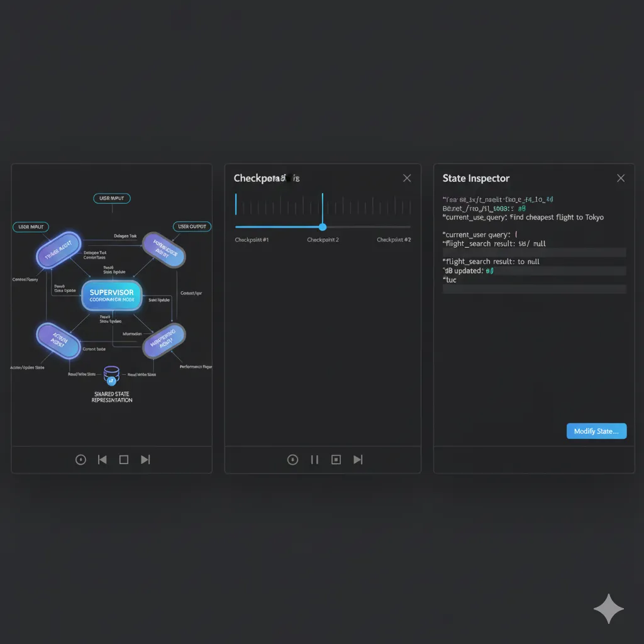Image resolution: width=644 pixels, height=644 pixels.
Task: Select the Checkpoint 2 label
Action: pyautogui.click(x=323, y=240)
